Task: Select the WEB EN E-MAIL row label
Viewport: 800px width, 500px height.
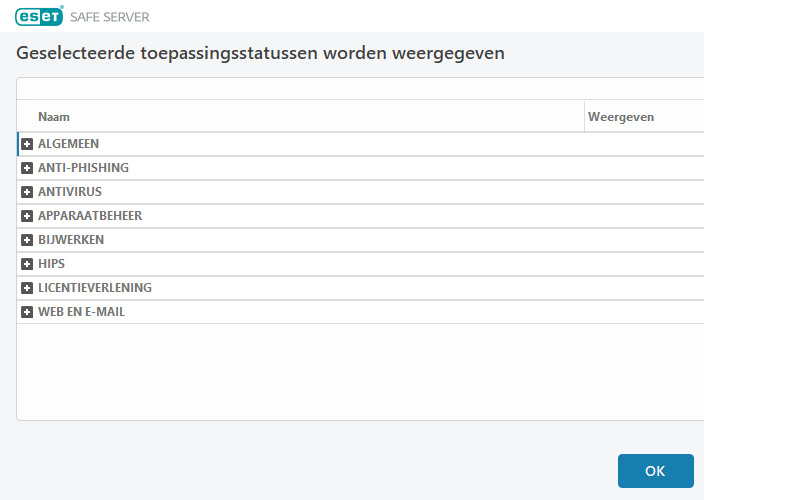Action: click(81, 312)
